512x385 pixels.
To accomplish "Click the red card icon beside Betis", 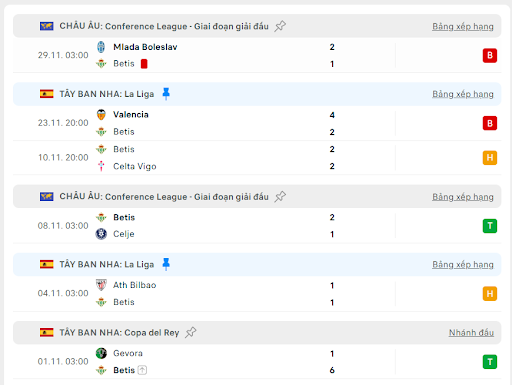I will coord(144,64).
